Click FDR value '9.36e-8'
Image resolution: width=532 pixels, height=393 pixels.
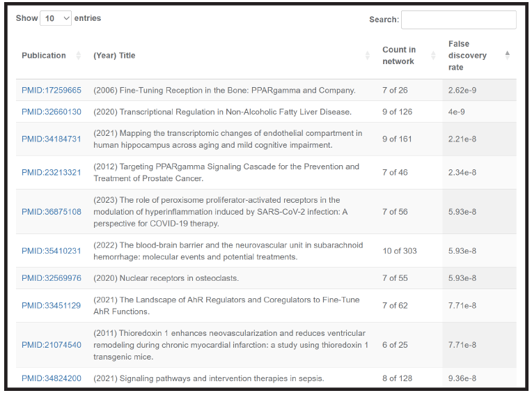click(x=462, y=378)
